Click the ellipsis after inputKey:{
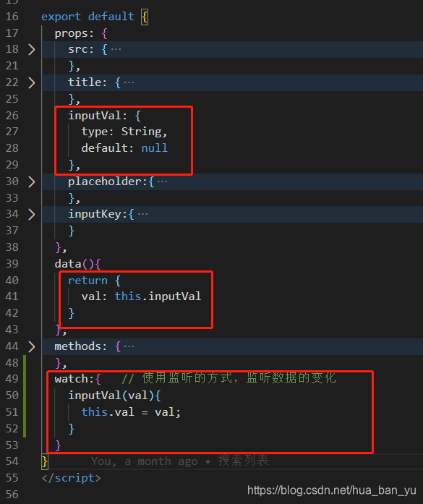The height and width of the screenshot is (504, 423). point(142,214)
